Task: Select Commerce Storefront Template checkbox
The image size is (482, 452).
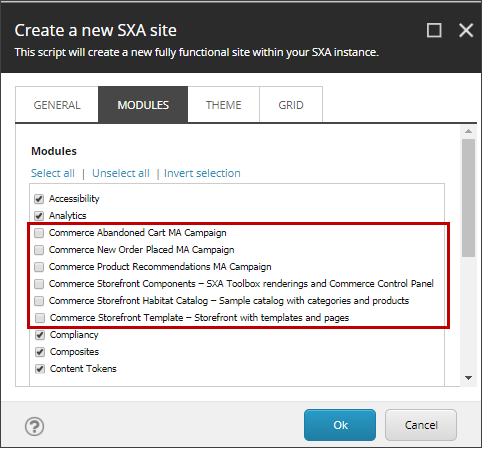Action: 40,318
